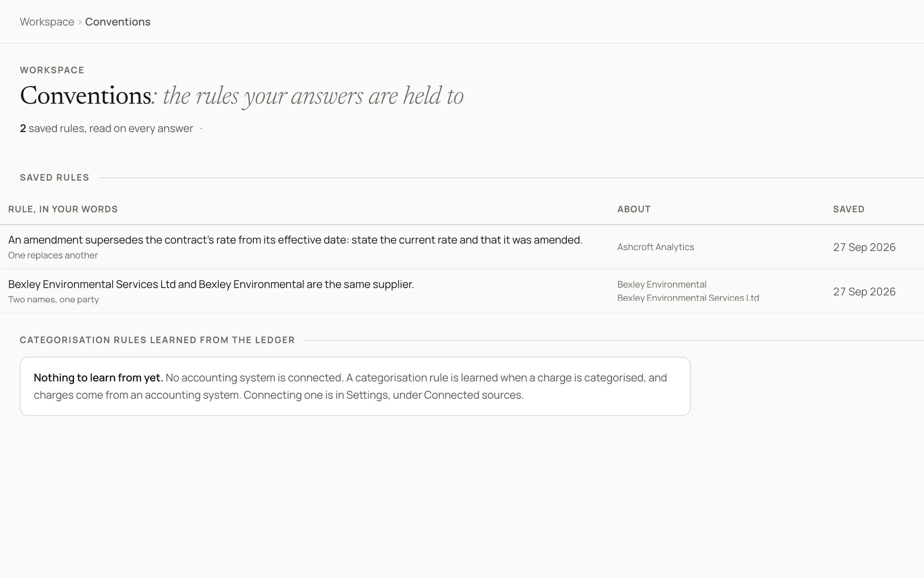Click the 'Two names, one party' subtitle

53,300
